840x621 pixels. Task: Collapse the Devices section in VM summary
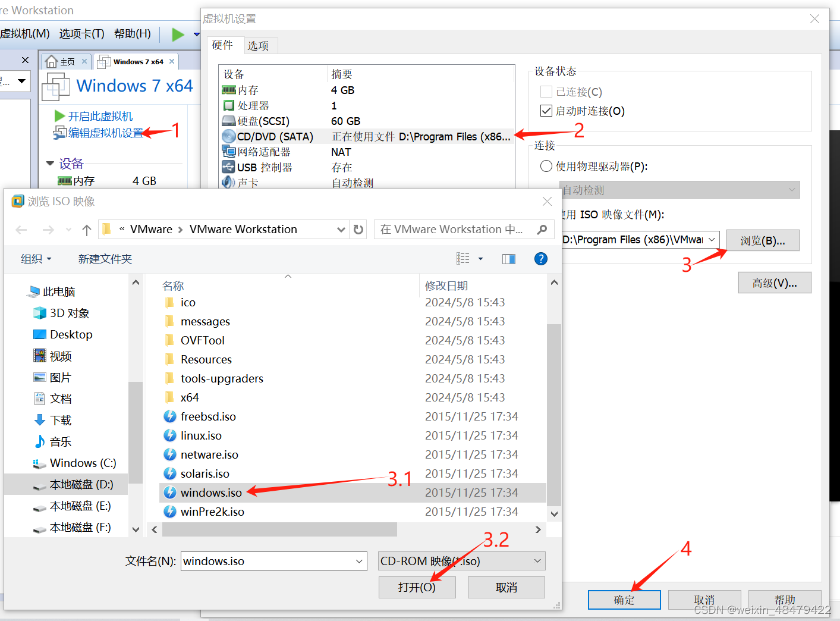click(50, 164)
